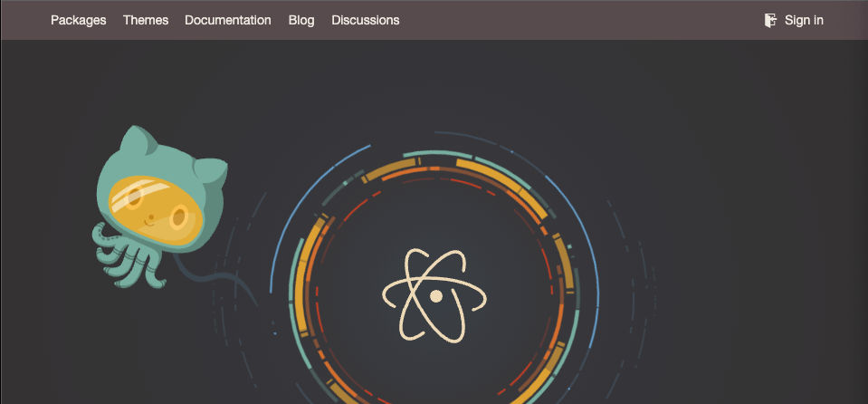
Task: Click the Sign in text link
Action: point(804,21)
